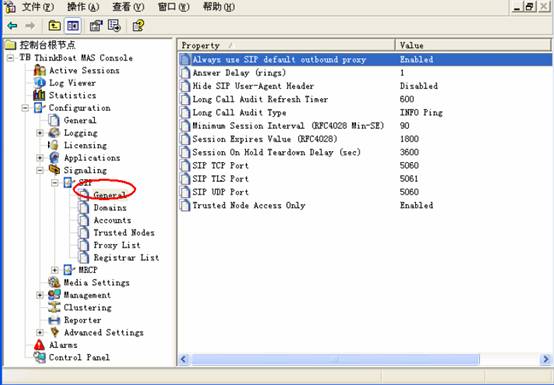The height and width of the screenshot is (385, 554).
Task: Select Long Call Audit Refresh Timer row
Action: (x=365, y=99)
